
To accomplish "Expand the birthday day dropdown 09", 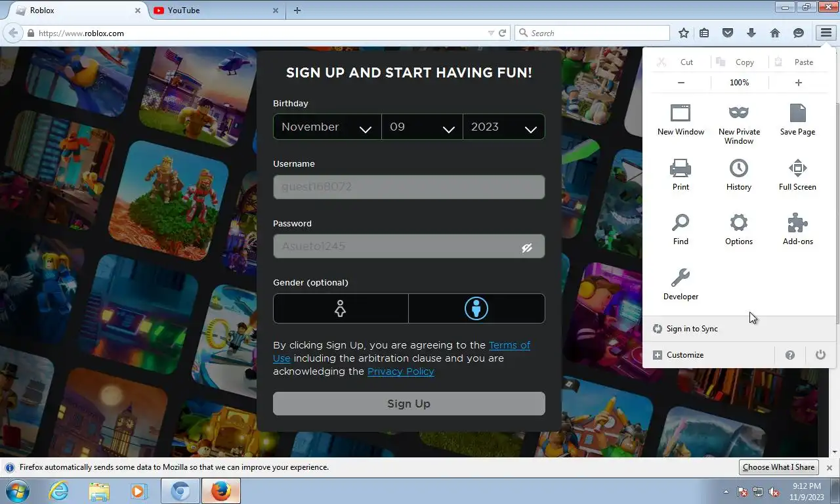I will (422, 127).
